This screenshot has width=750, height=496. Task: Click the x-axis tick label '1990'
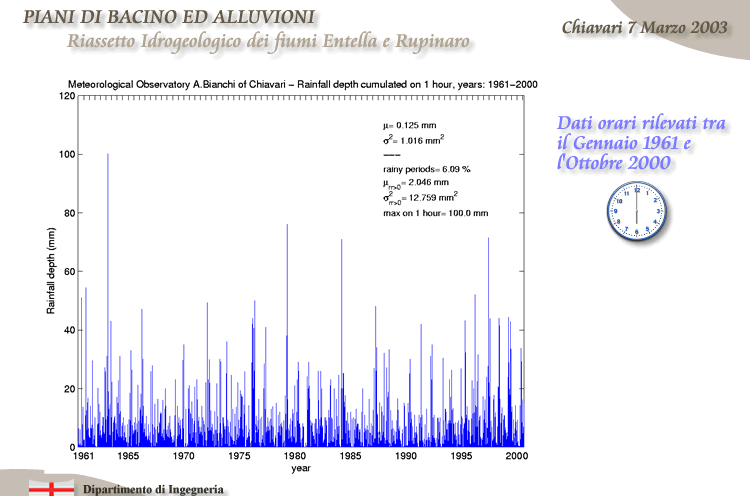point(406,456)
